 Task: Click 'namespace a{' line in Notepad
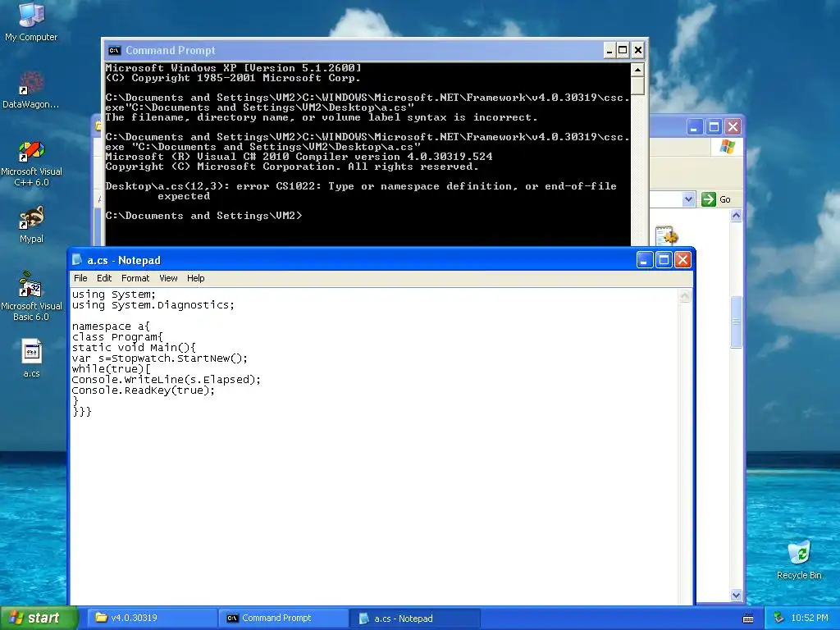111,326
